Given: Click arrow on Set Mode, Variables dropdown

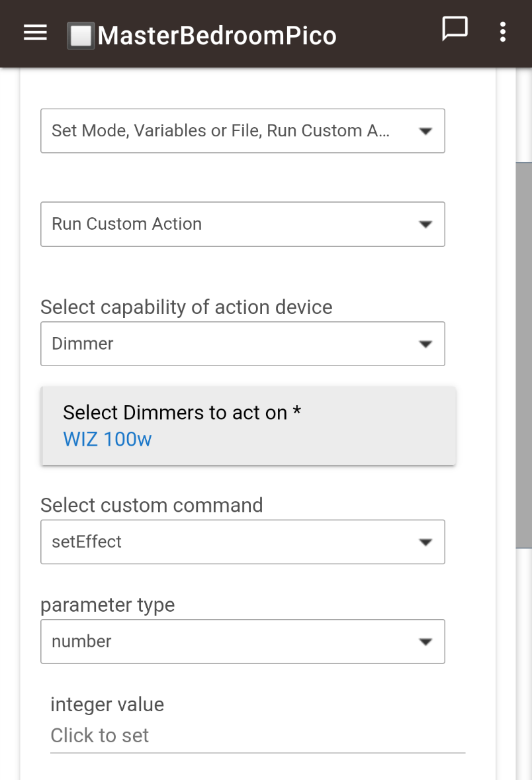Looking at the screenshot, I should [425, 131].
